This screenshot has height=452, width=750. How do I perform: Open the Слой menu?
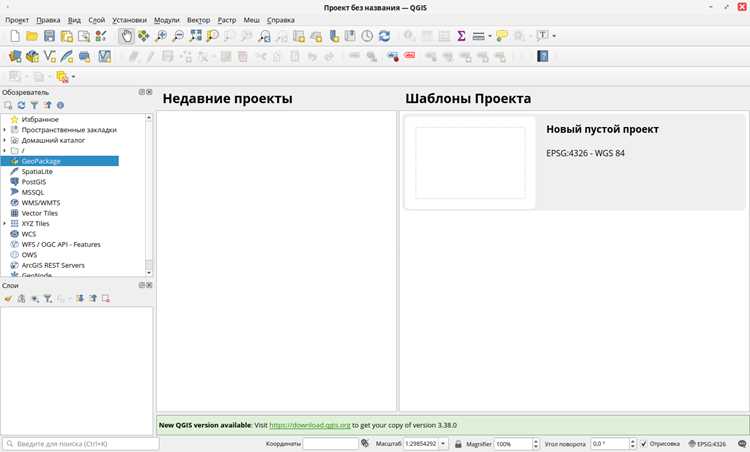[97, 20]
